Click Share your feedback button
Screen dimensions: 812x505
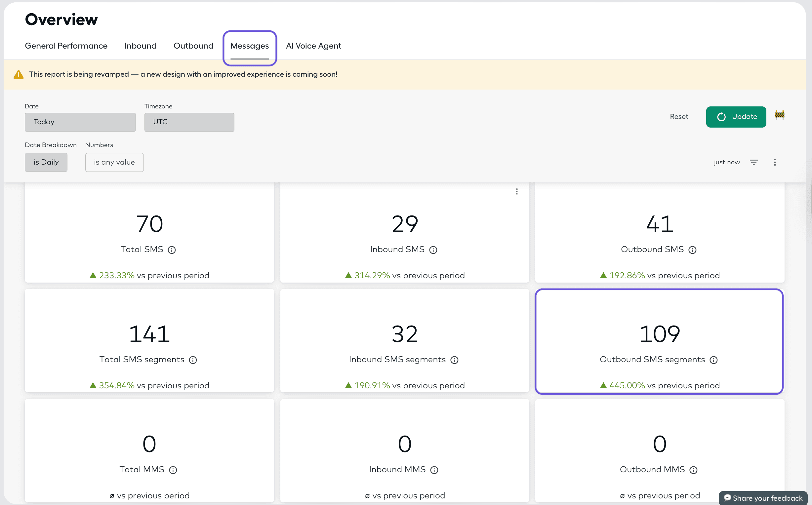point(763,498)
